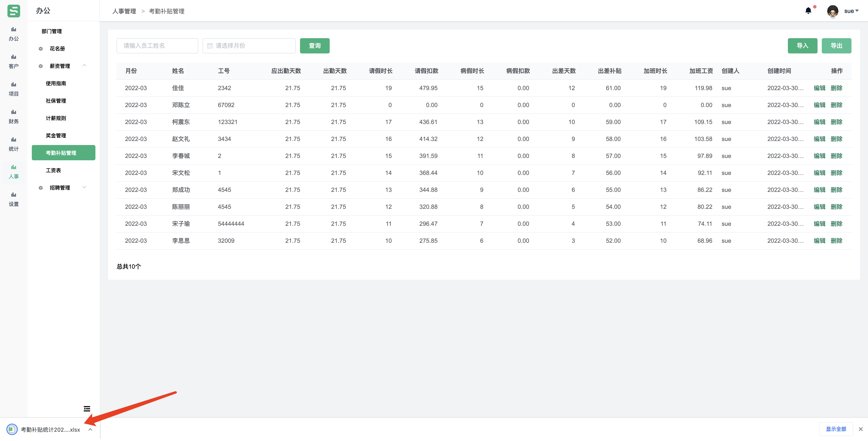The height and width of the screenshot is (441, 868).
Task: Click the 479.95 leave deduction cell
Action: coord(428,88)
